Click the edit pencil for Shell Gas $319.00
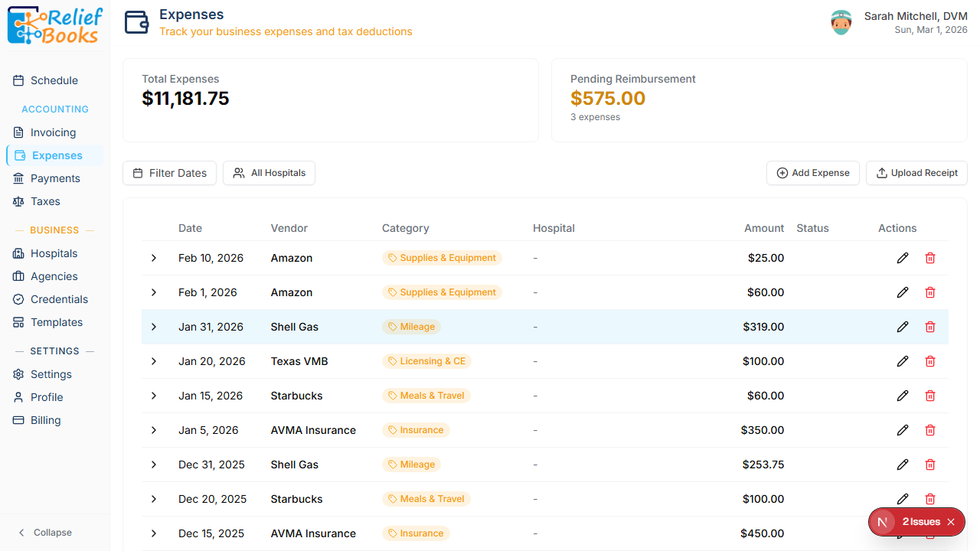Viewport: 980px width, 551px height. coord(903,327)
